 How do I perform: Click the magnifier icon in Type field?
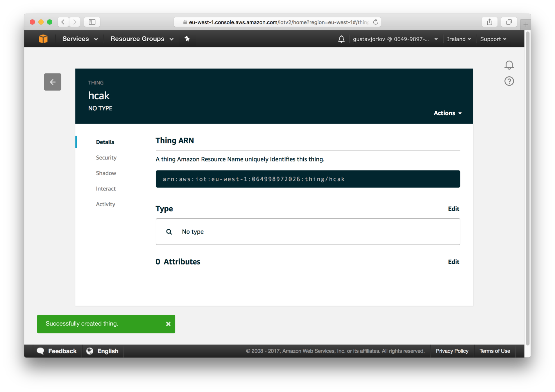[x=169, y=232]
